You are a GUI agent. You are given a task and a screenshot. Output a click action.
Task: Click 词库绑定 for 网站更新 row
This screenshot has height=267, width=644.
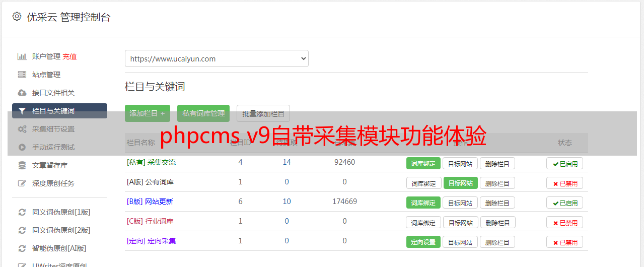coord(423,203)
